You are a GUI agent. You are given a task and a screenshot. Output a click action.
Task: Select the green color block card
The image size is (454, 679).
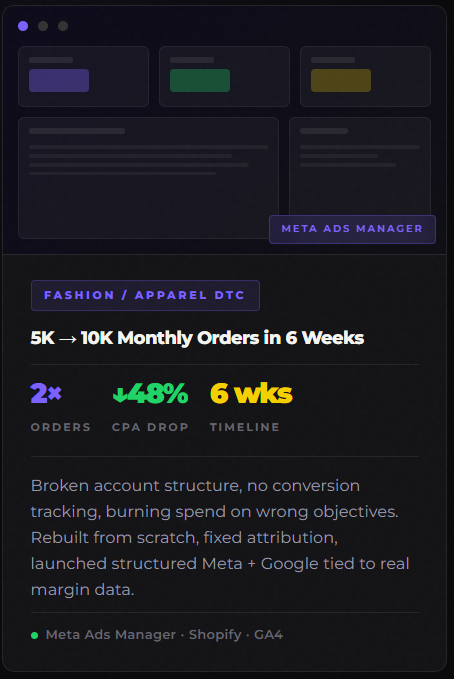(224, 76)
